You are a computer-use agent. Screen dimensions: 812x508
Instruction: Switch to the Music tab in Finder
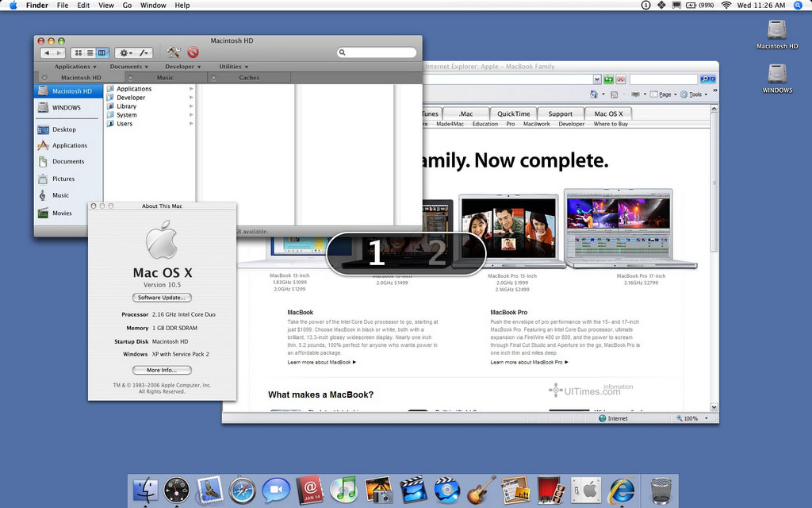[x=165, y=78]
